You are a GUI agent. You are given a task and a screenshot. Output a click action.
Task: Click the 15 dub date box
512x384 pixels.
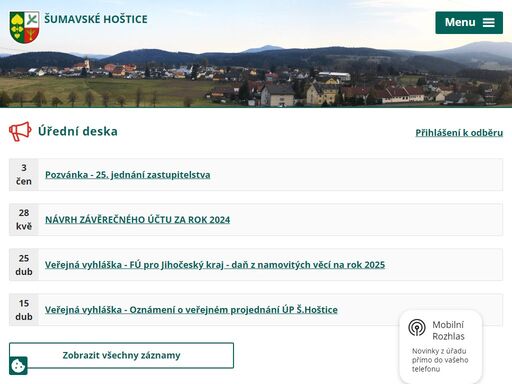[x=24, y=310]
